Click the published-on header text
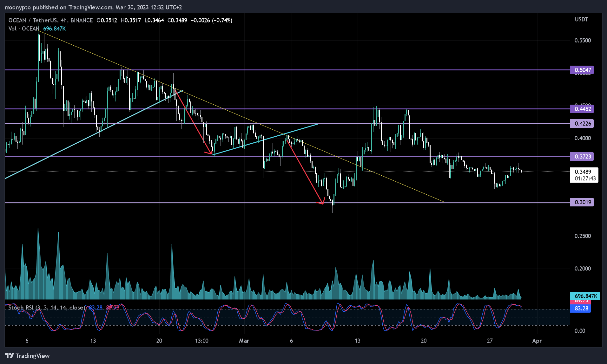The image size is (607, 364). click(93, 7)
